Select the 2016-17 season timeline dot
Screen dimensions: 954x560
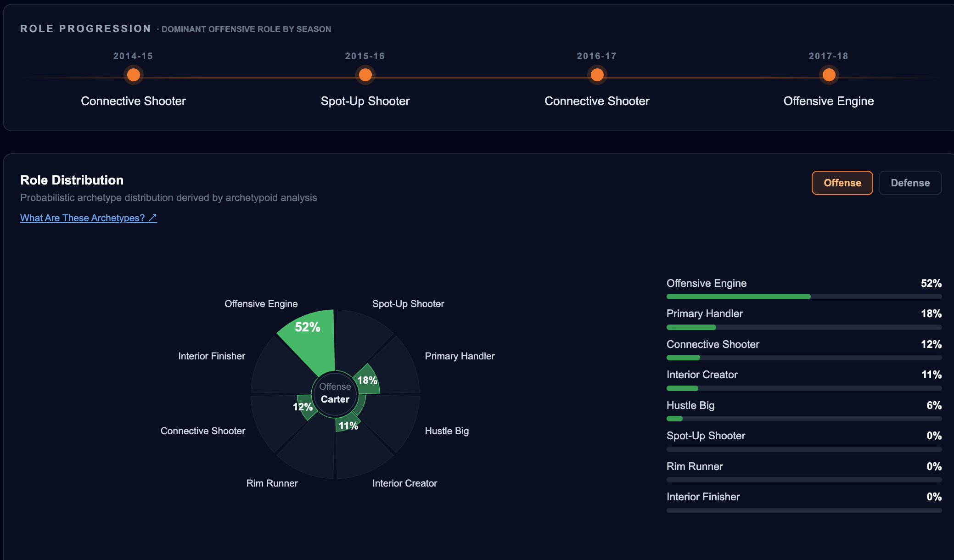tap(597, 74)
